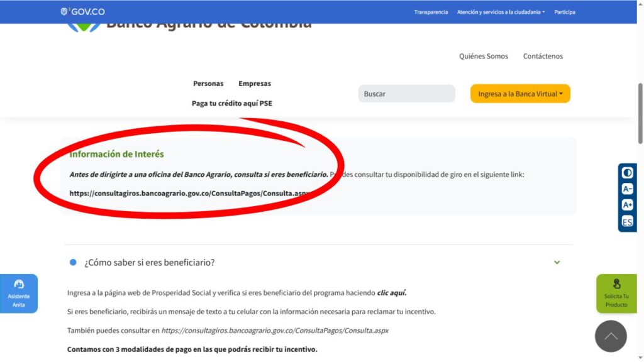Open Ingresa a la Banca Virtual dropdown
The width and height of the screenshot is (644, 362).
tap(520, 94)
